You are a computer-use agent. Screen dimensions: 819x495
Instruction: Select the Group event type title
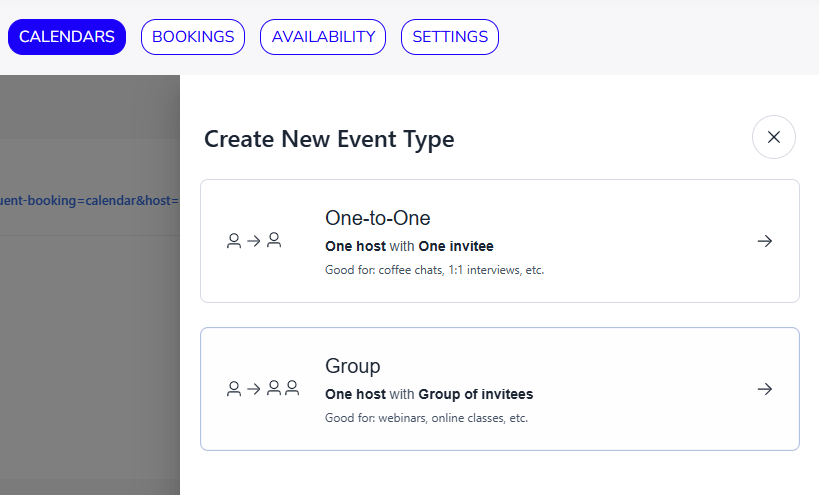pyautogui.click(x=352, y=366)
